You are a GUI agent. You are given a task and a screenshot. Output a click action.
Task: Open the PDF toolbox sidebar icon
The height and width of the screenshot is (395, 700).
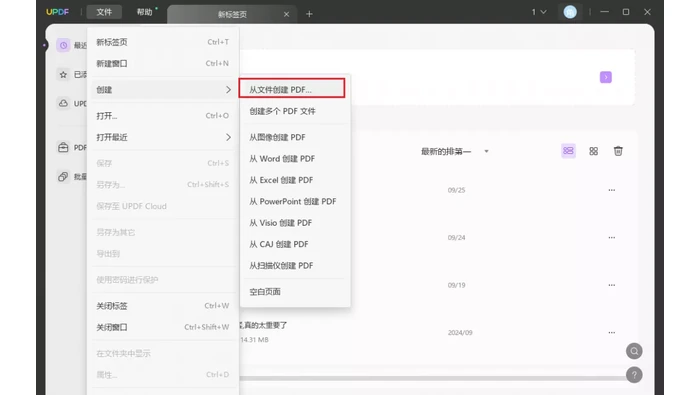63,147
